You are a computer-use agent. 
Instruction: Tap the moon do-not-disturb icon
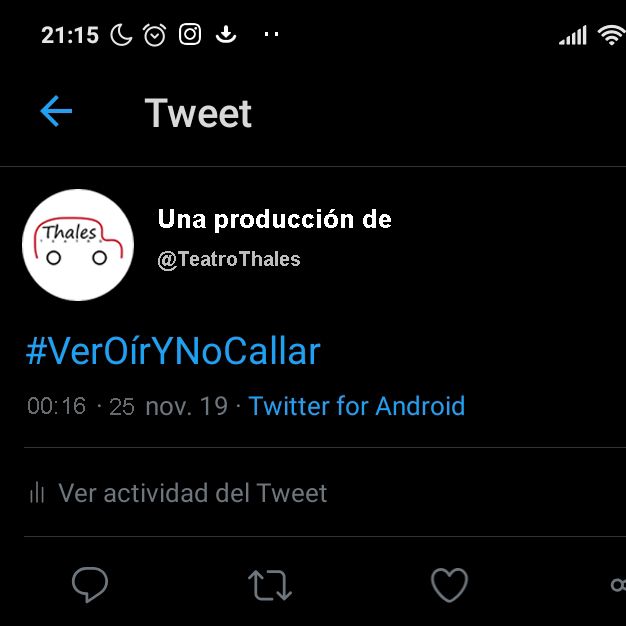121,34
